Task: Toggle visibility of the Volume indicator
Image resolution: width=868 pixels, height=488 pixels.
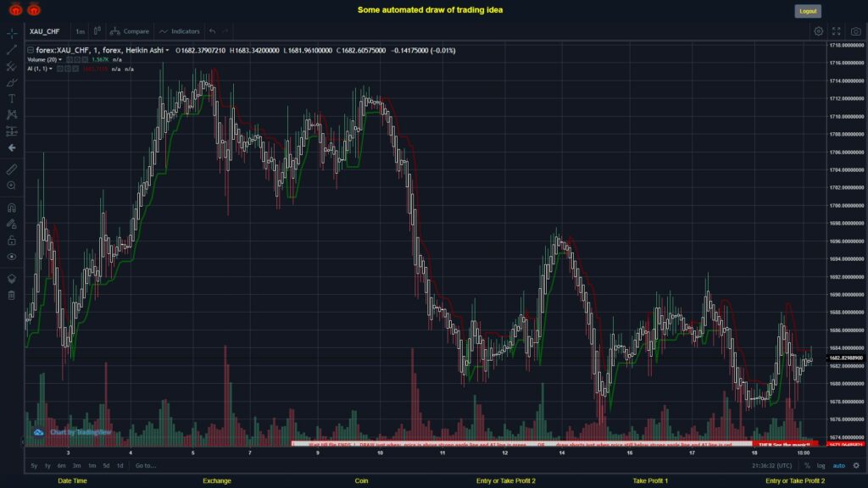Action: 70,60
